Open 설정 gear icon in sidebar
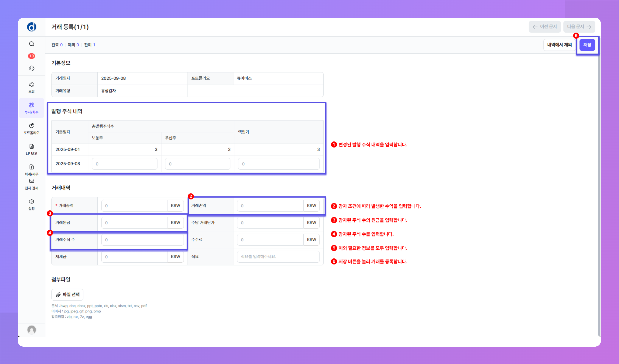This screenshot has height=364, width=619. (31, 204)
